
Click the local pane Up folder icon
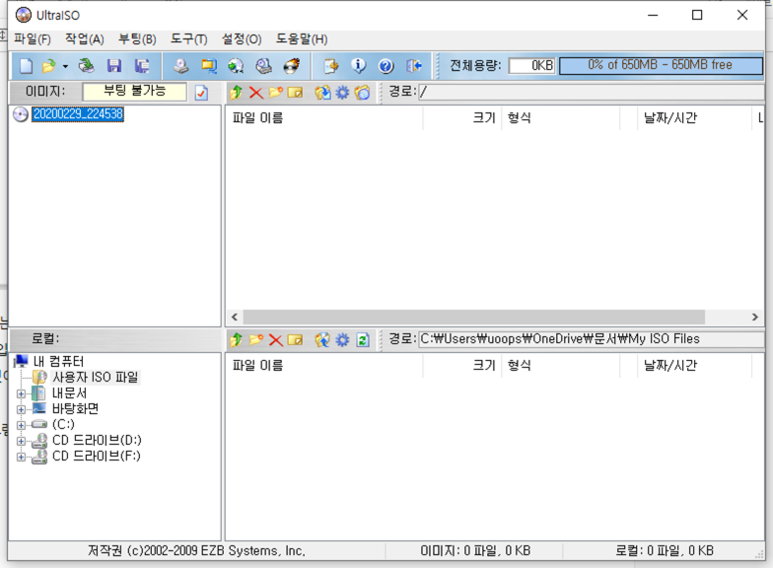236,339
